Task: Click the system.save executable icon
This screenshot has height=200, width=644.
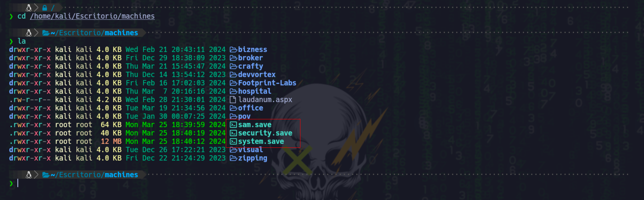Action: pos(233,141)
